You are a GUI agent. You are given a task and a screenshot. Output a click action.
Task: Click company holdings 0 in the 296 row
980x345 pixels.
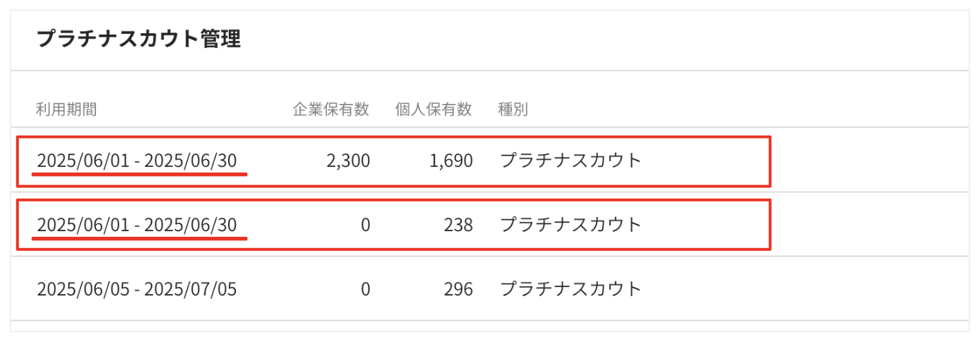point(364,289)
